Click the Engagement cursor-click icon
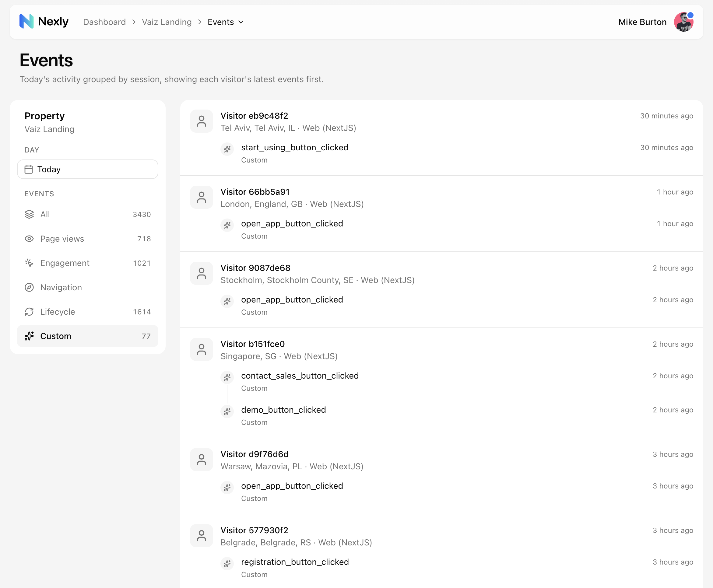Image resolution: width=713 pixels, height=588 pixels. tap(29, 263)
